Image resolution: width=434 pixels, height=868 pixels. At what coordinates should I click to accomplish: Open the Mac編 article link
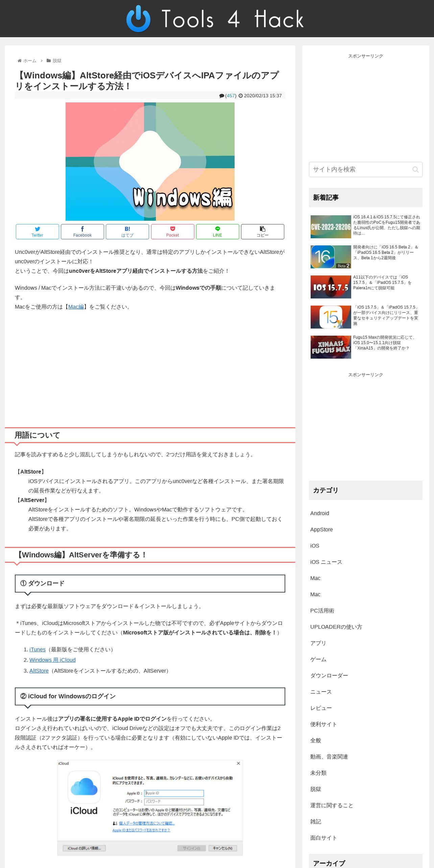pyautogui.click(x=76, y=307)
